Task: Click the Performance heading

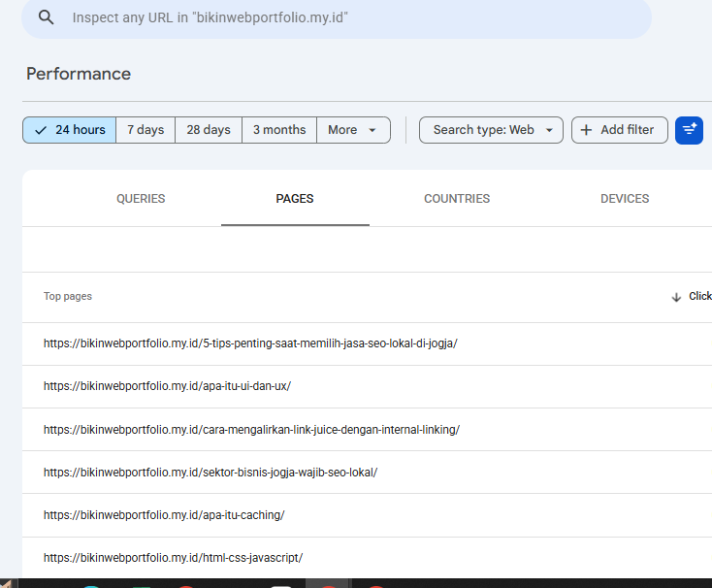Action: point(79,74)
